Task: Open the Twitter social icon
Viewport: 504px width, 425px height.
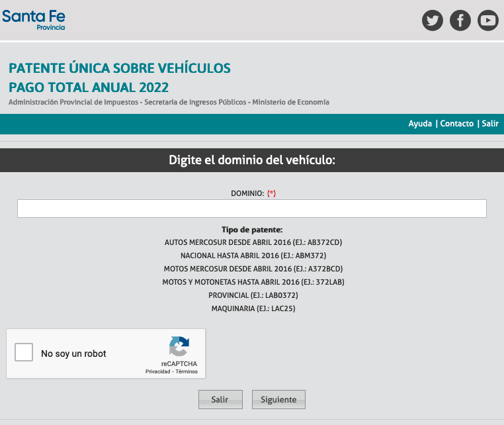Action: coord(433,21)
